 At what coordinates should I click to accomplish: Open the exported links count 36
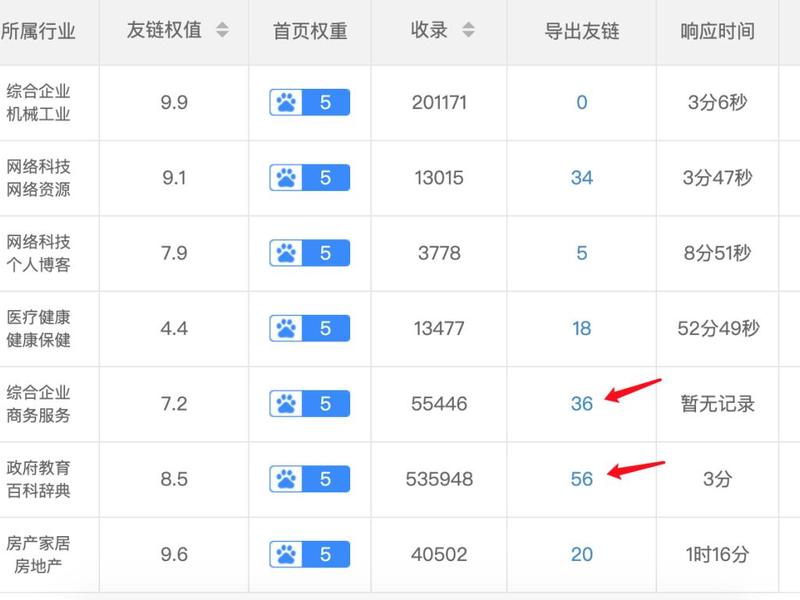click(x=582, y=404)
